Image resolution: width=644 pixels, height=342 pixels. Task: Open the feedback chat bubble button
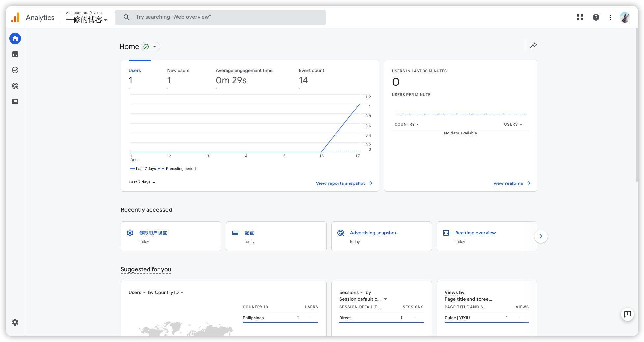tap(628, 314)
